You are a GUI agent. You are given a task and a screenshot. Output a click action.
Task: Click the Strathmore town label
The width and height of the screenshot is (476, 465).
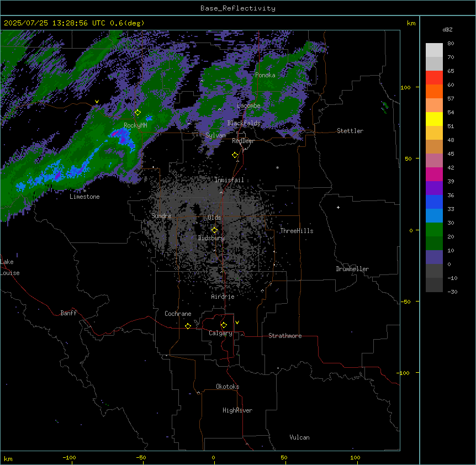pyautogui.click(x=285, y=336)
